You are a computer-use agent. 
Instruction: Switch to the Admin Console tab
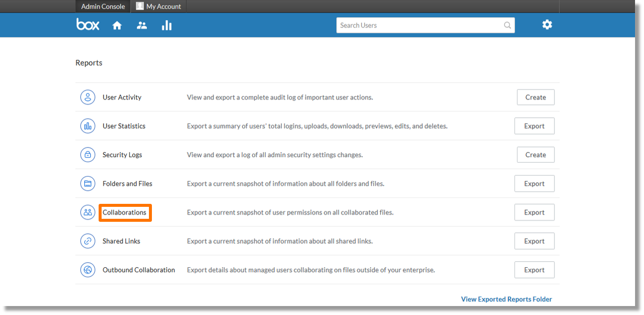[103, 6]
